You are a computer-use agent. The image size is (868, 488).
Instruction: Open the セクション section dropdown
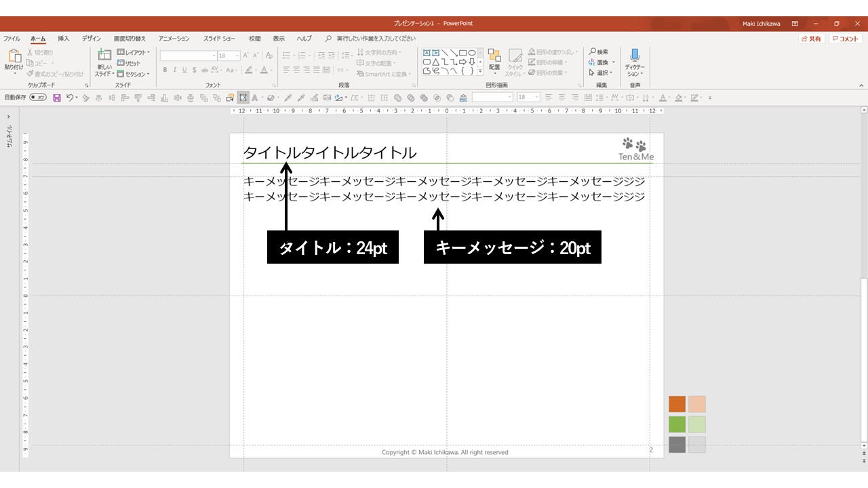133,74
